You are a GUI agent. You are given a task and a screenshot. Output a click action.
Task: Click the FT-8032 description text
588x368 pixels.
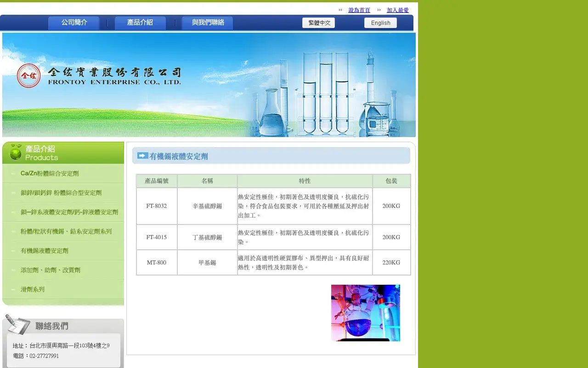pos(304,206)
